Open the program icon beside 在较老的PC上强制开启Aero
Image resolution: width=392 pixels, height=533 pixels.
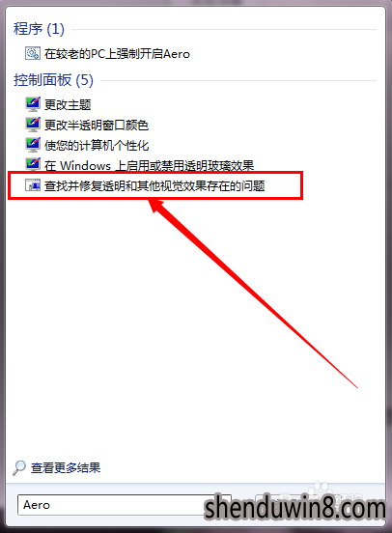pyautogui.click(x=33, y=53)
